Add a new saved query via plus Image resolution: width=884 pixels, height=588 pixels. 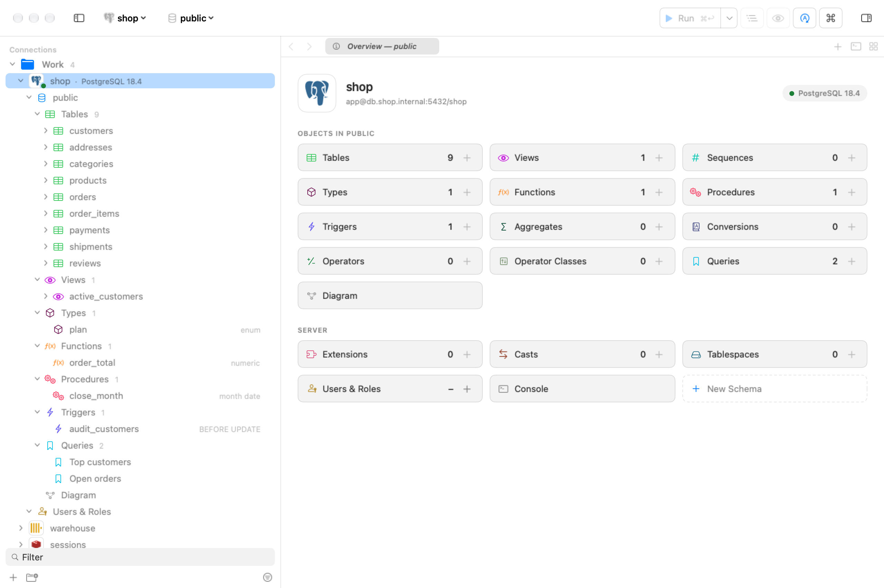pyautogui.click(x=852, y=261)
